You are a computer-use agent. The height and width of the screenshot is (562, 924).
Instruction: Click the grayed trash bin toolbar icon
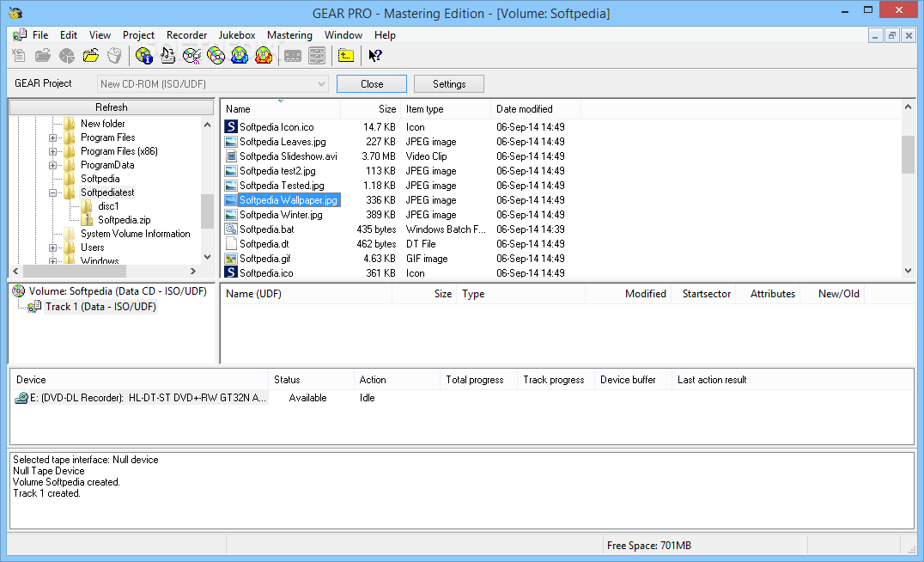(114, 56)
